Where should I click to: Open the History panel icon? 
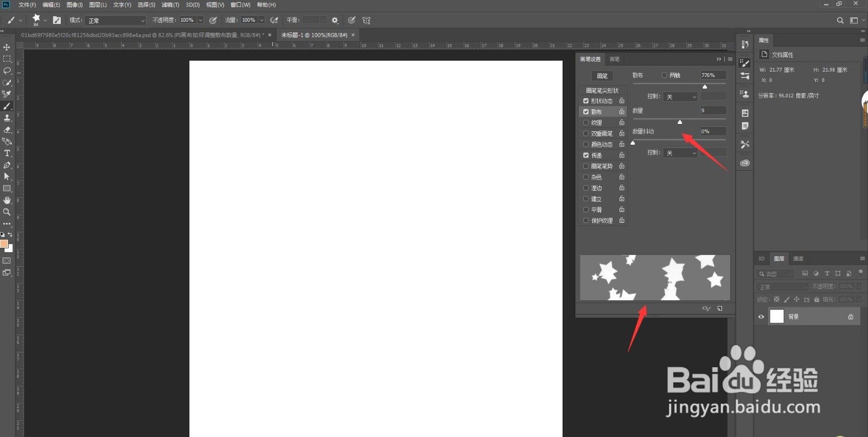pos(745,44)
